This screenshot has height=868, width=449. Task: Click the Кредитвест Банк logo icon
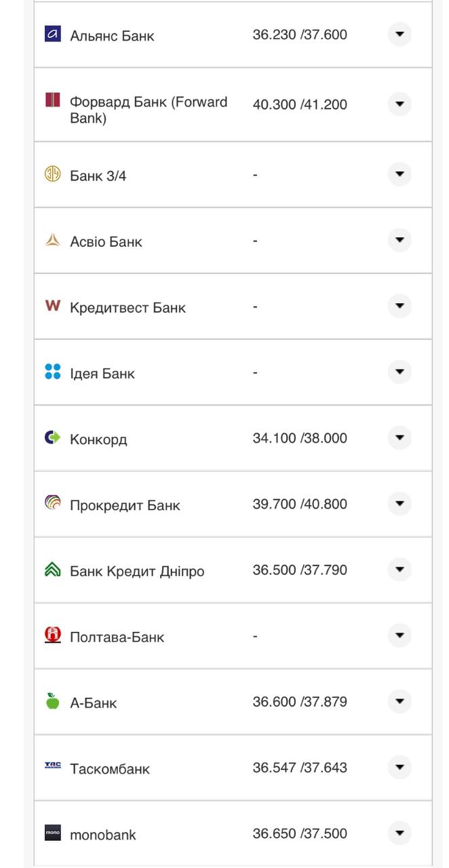tap(53, 306)
